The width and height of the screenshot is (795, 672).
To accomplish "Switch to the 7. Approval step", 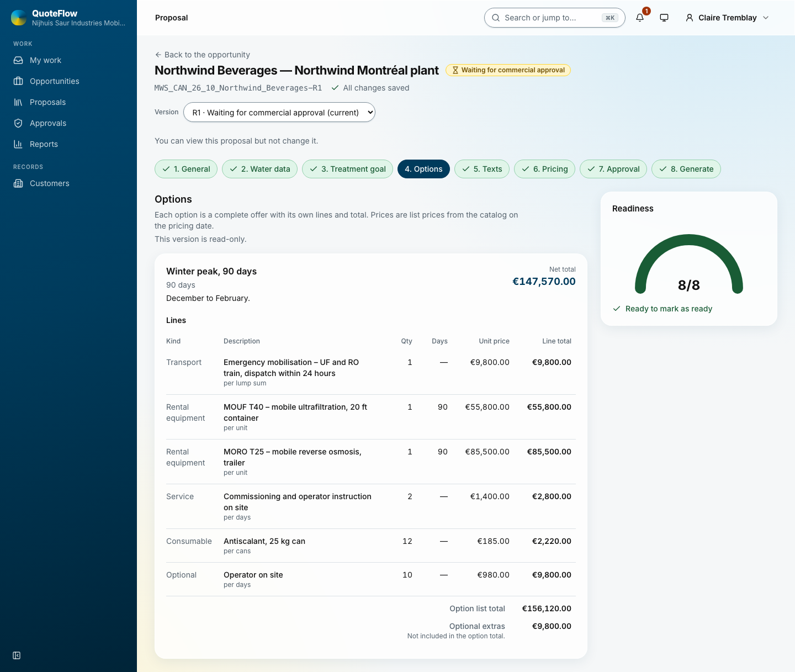I will pyautogui.click(x=613, y=169).
